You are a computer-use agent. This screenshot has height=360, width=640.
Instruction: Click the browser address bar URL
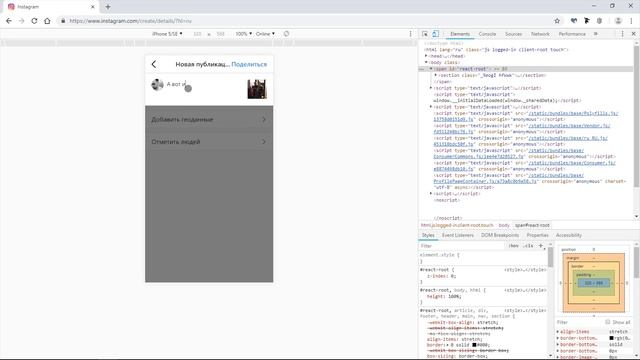pyautogui.click(x=130, y=21)
